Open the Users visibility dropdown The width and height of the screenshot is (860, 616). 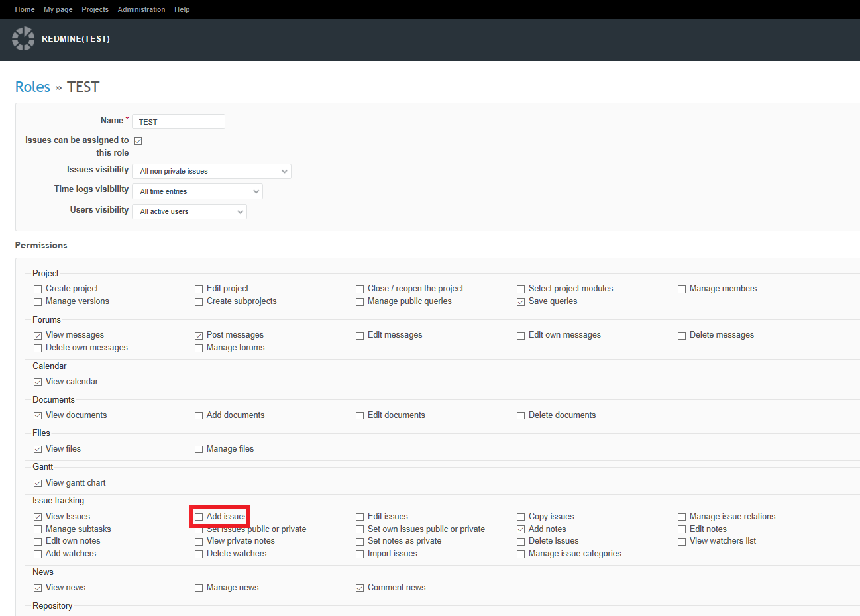click(x=189, y=212)
